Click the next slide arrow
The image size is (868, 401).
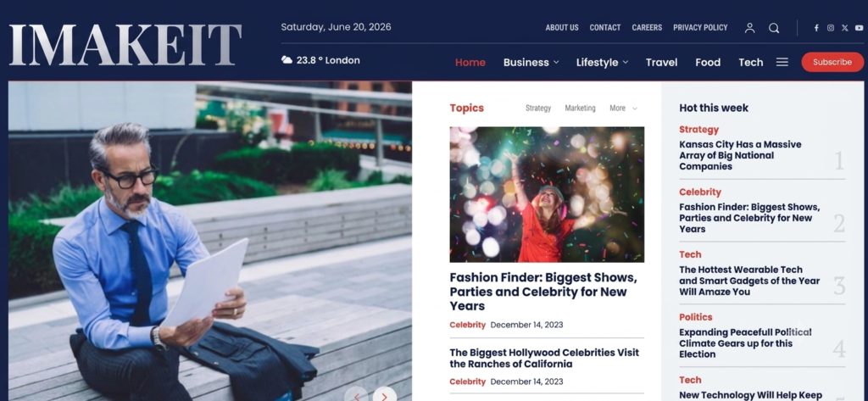pos(385,395)
